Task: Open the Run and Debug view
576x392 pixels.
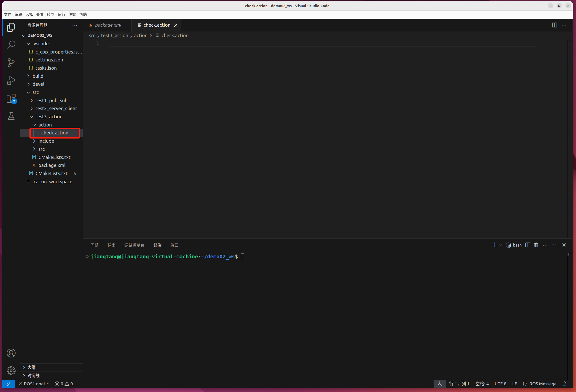Action: [x=11, y=81]
